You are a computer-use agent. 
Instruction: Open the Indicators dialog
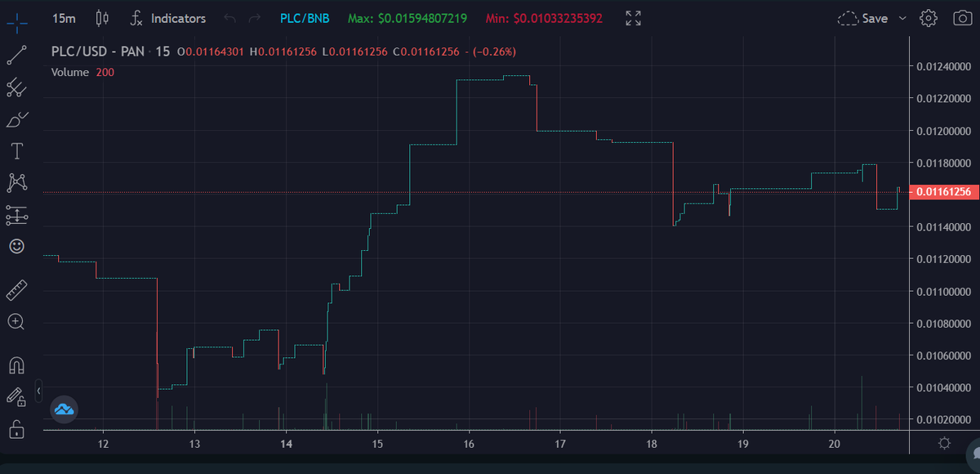[x=168, y=18]
